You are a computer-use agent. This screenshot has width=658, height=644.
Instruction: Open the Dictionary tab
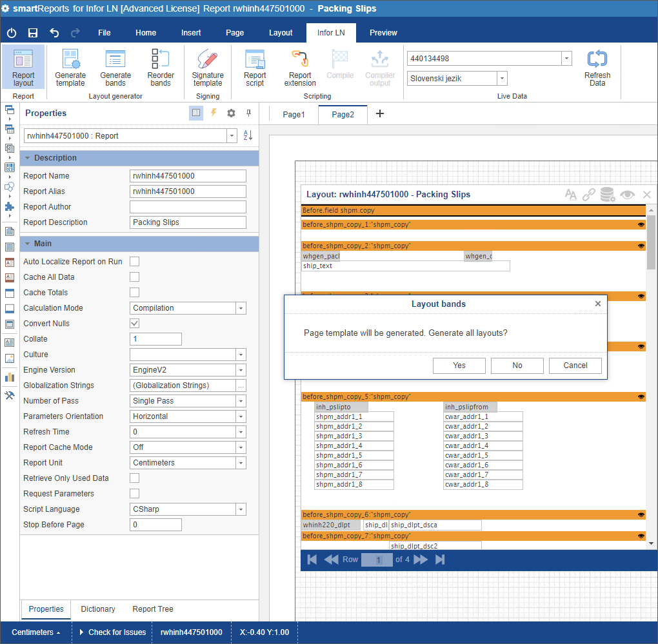point(98,609)
